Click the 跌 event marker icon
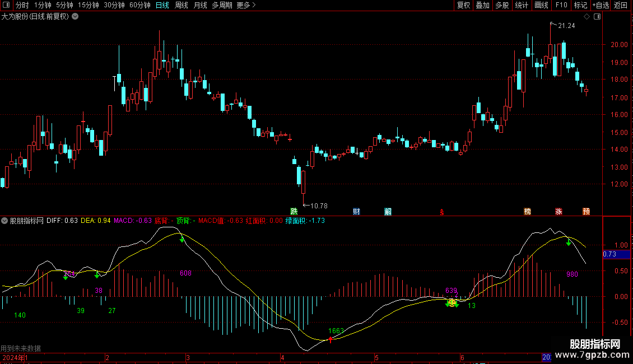 pos(294,212)
